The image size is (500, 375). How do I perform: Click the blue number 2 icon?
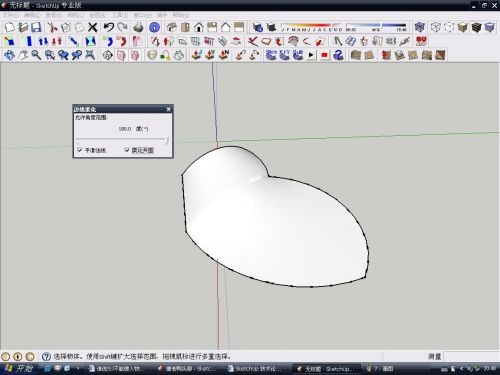click(338, 55)
